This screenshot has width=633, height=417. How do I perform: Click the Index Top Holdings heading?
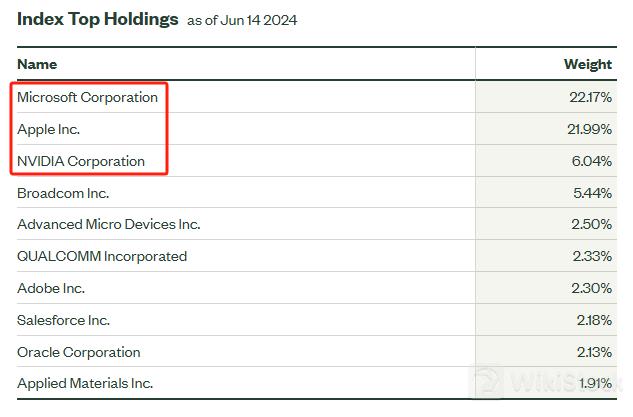click(x=98, y=19)
